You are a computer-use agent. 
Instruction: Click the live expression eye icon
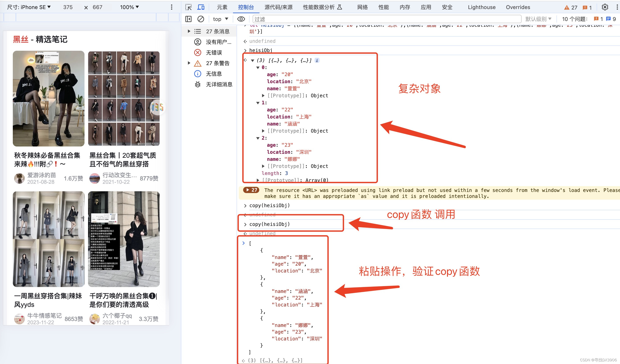tap(241, 19)
